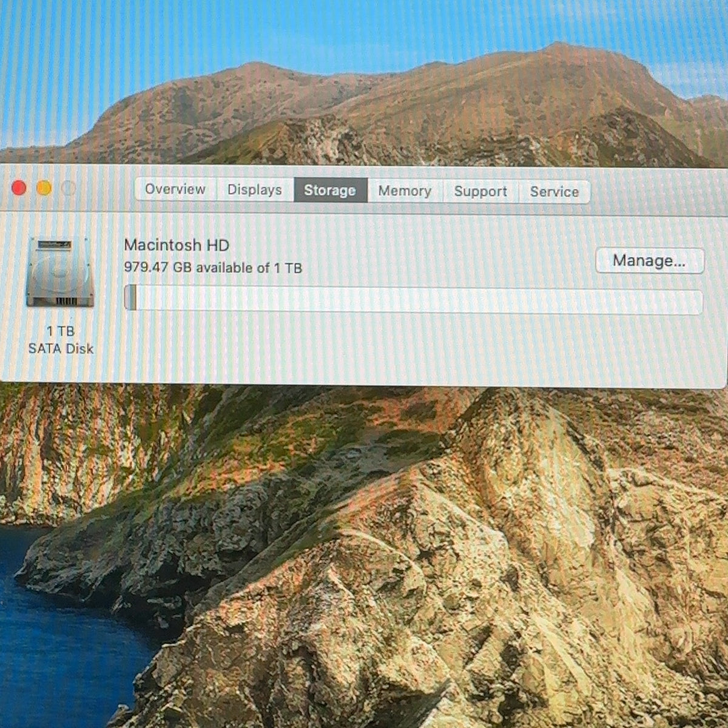Switch to the Overview tab
This screenshot has height=728, width=728.
175,189
